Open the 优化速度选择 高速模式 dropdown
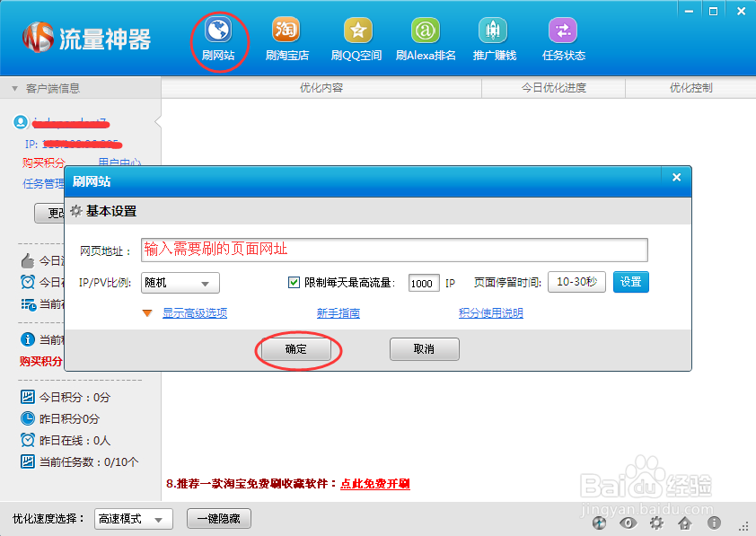This screenshot has height=536, width=756. [133, 519]
